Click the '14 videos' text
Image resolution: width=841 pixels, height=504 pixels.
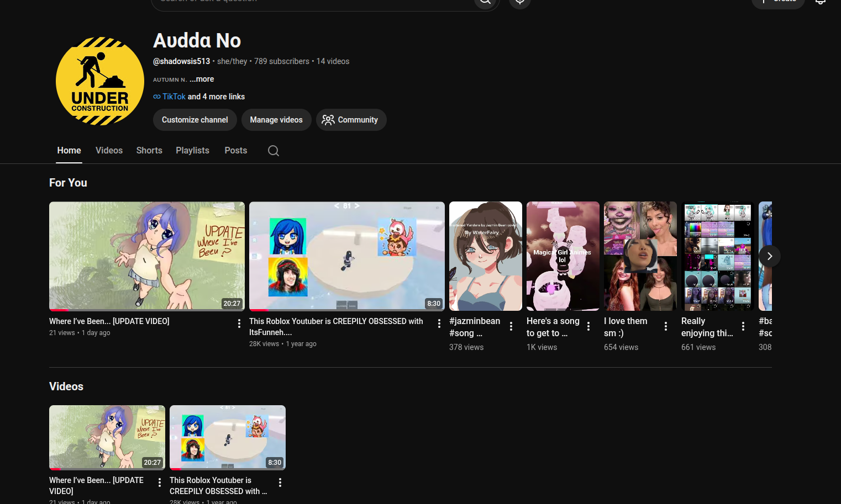tap(333, 61)
